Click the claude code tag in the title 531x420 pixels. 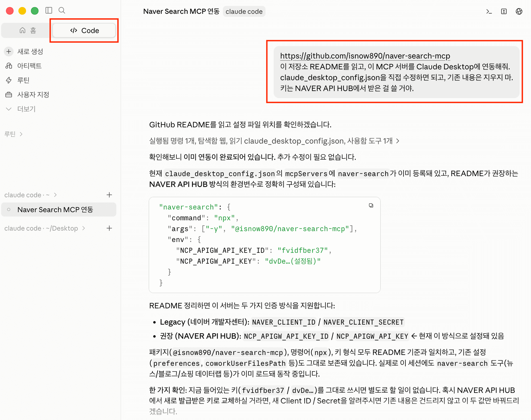[x=244, y=12]
